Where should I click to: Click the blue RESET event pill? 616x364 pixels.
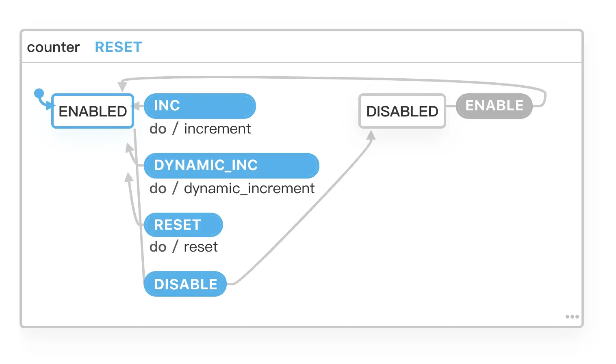[184, 225]
